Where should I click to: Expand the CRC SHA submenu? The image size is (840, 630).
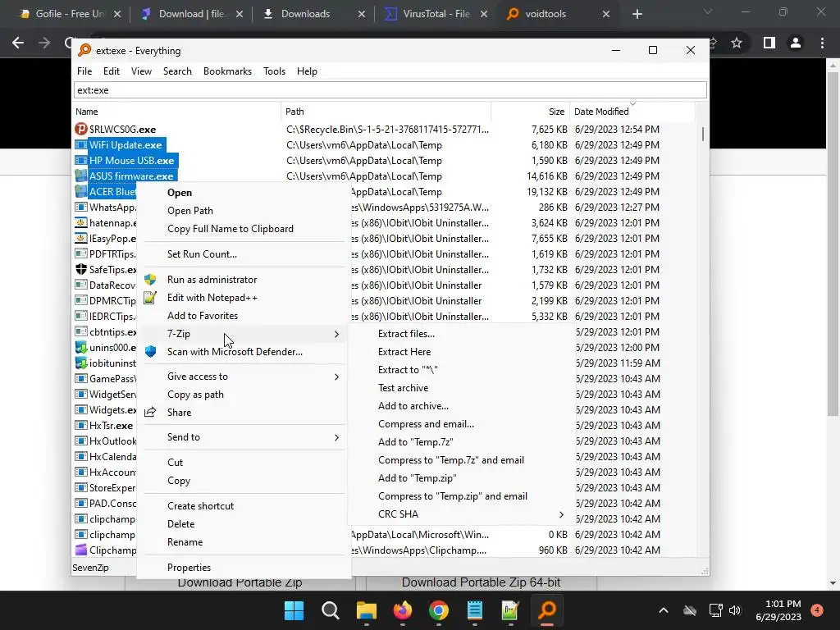click(561, 514)
